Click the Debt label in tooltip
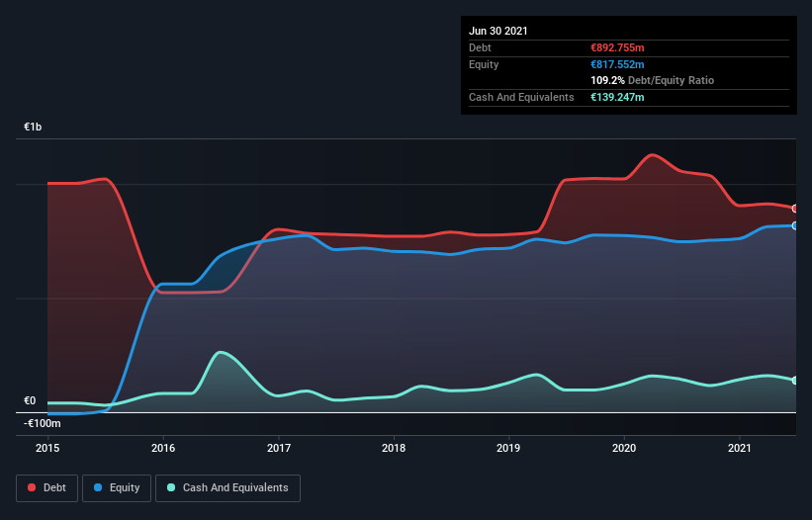This screenshot has height=520, width=812. pyautogui.click(x=480, y=47)
